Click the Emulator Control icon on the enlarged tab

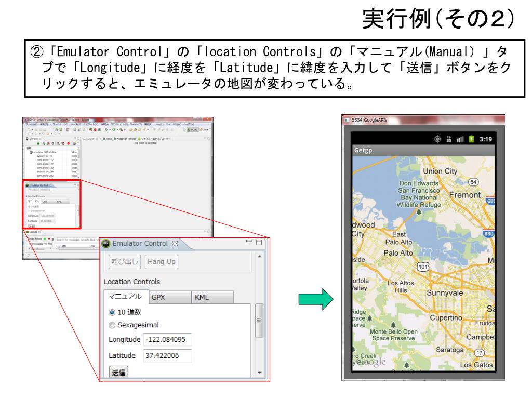click(x=106, y=243)
